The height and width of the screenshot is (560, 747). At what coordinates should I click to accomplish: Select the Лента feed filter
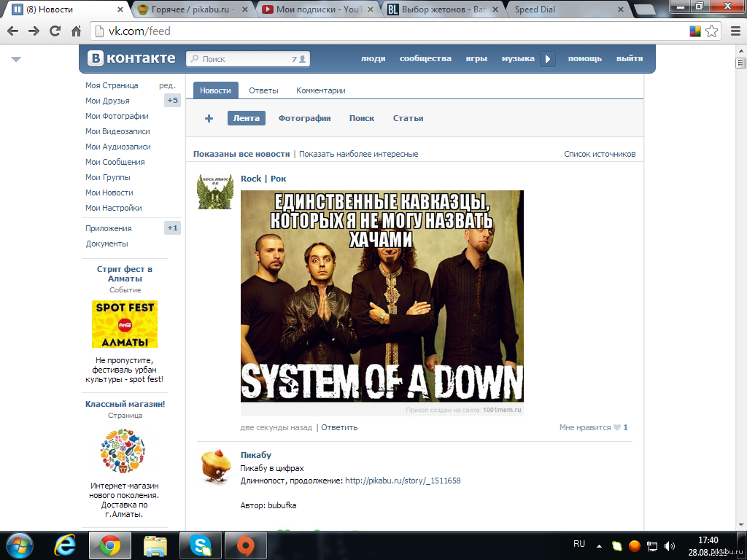[247, 118]
